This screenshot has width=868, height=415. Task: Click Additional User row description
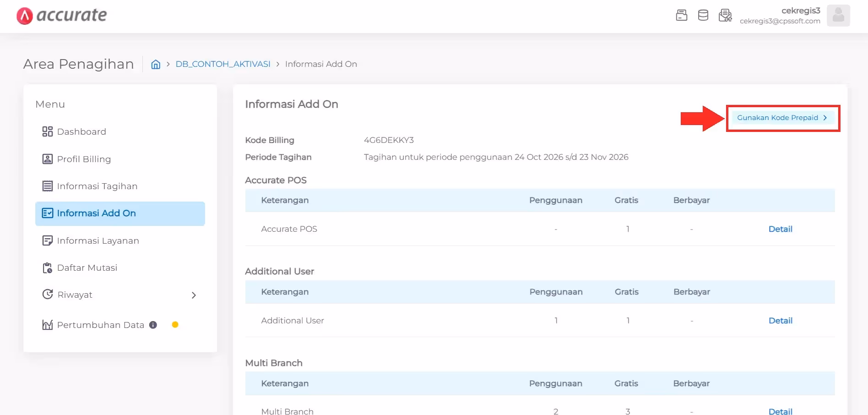tap(293, 321)
